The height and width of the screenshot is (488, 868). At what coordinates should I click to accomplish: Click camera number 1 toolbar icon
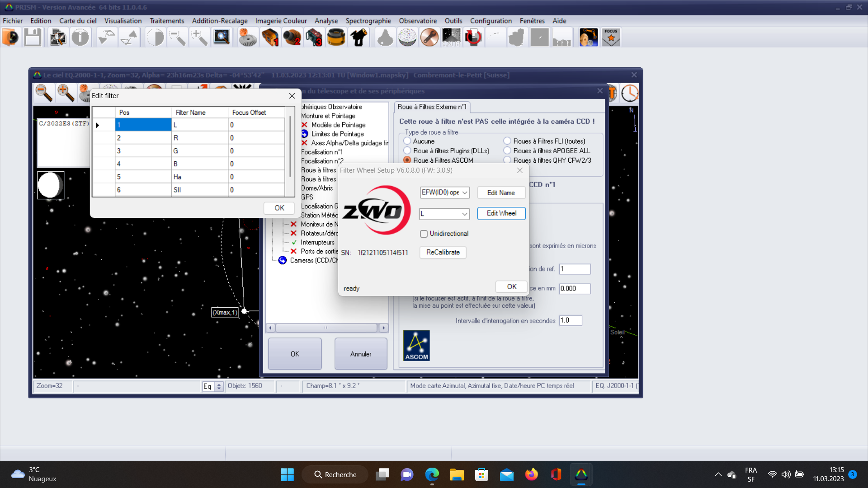270,38
